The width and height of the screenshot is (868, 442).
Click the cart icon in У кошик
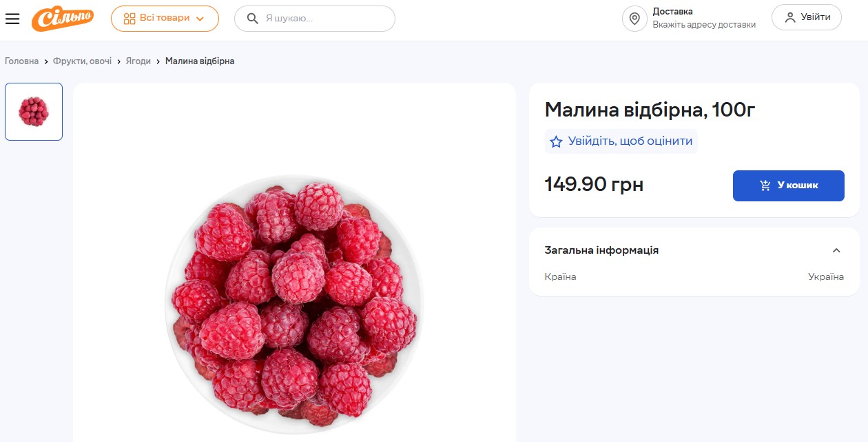(765, 185)
